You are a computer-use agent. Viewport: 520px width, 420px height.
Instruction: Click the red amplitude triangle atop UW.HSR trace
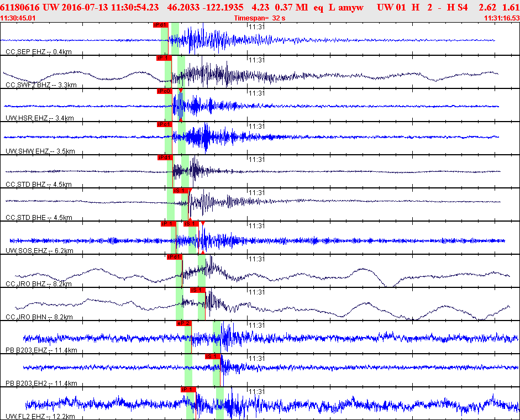coord(181,91)
